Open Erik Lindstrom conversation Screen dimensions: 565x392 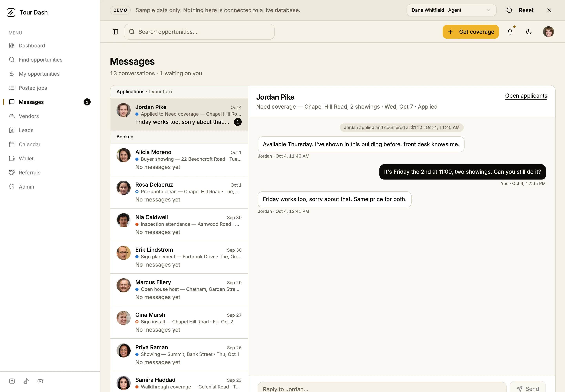pos(179,257)
